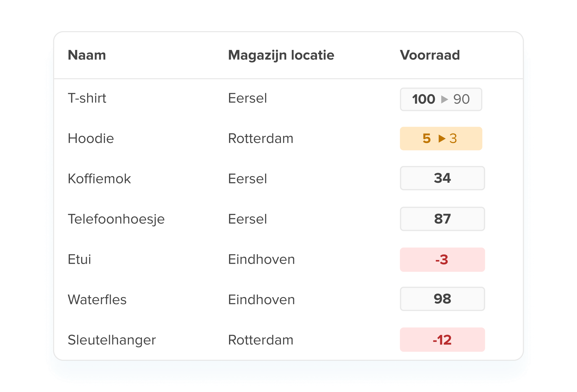Screen dimensions: 577x392
Task: Select the Waterfles row name
Action: point(97,300)
